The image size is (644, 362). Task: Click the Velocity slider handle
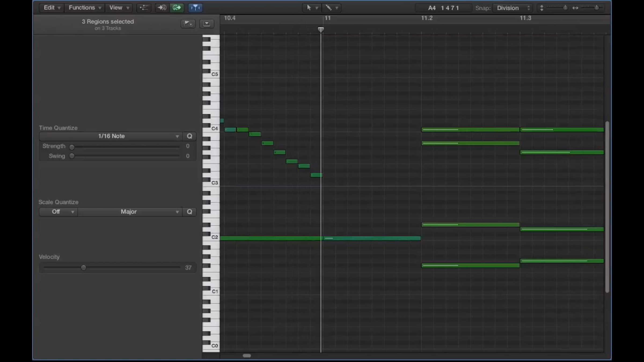(83, 268)
